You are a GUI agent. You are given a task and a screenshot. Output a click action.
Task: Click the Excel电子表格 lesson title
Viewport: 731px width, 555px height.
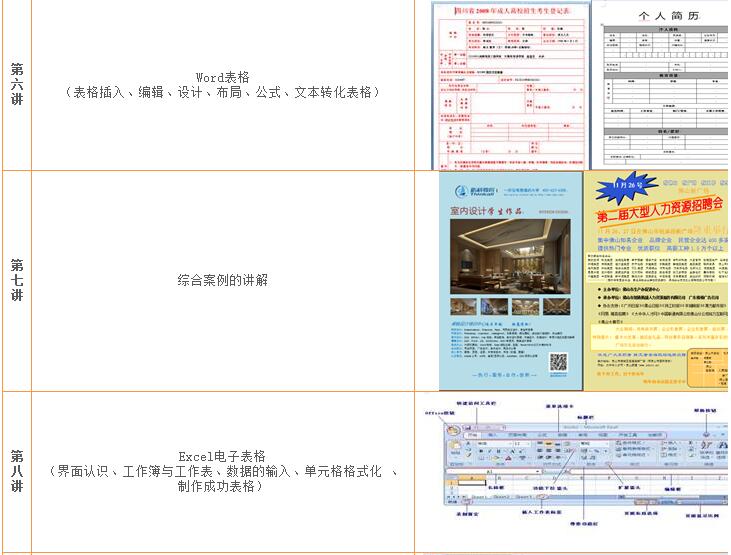tap(222, 455)
